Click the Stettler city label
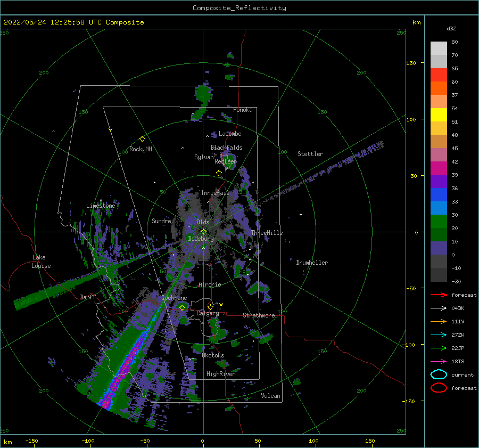The image size is (479, 448). 310,154
